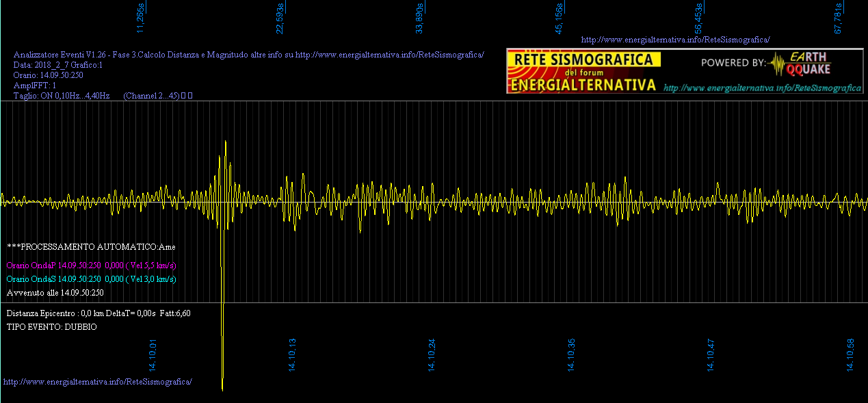Click the 14.10.01 clock label
Image resolution: width=868 pixels, height=403 pixels.
coord(153,354)
